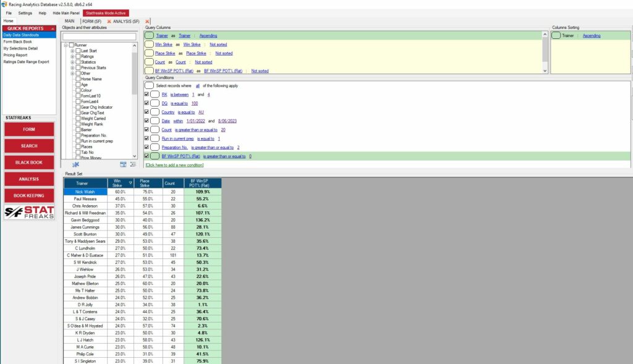Expand the Previous Starts tree node
The height and width of the screenshot is (364, 633).
[72, 68]
